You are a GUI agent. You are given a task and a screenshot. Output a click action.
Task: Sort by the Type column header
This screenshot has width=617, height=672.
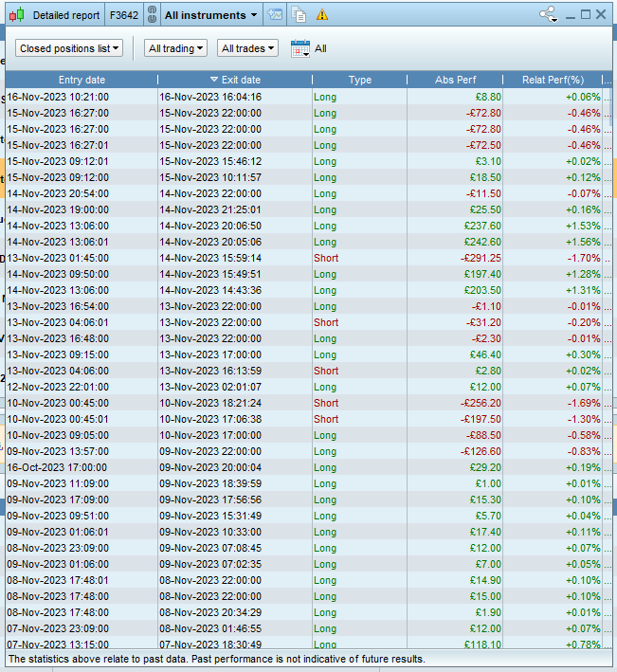[x=360, y=80]
